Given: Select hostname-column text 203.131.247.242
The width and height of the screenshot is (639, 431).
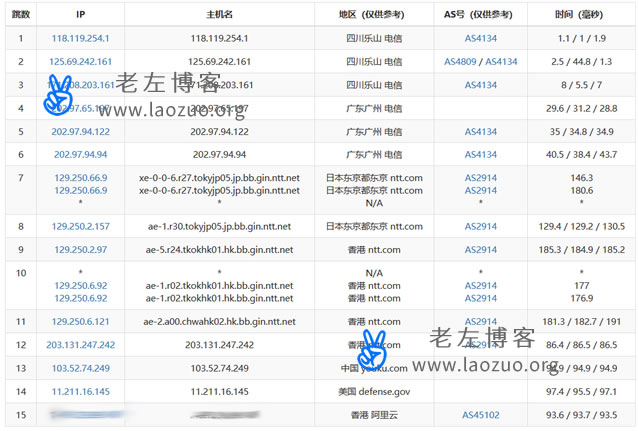Looking at the screenshot, I should pos(219,345).
